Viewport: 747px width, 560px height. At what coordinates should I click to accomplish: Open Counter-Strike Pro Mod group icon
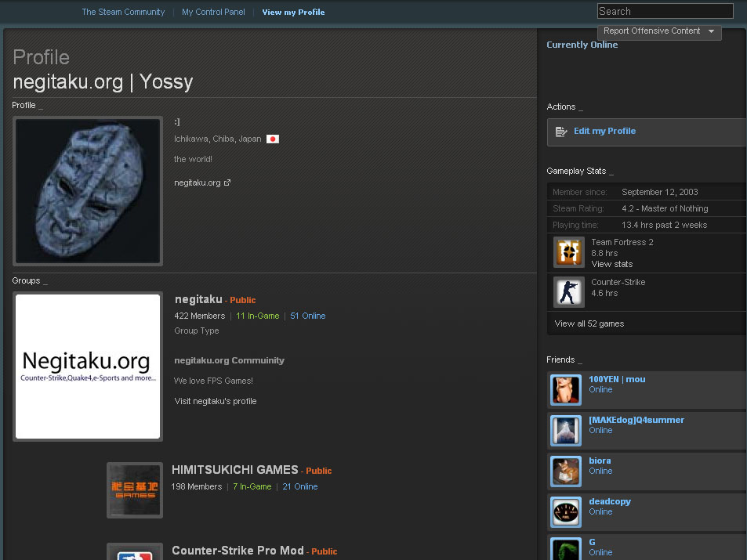tap(135, 551)
